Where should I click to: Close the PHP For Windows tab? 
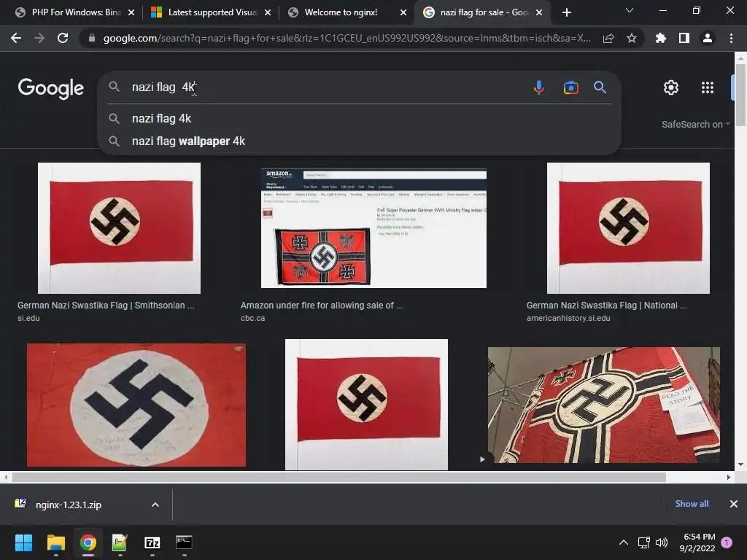click(x=131, y=12)
